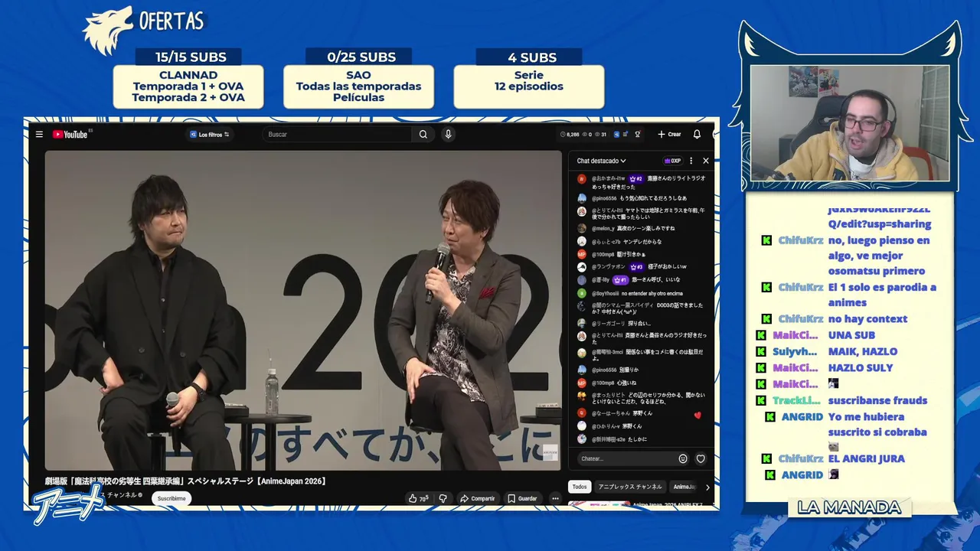Click the "UNA SUB" chat message

[x=851, y=335]
